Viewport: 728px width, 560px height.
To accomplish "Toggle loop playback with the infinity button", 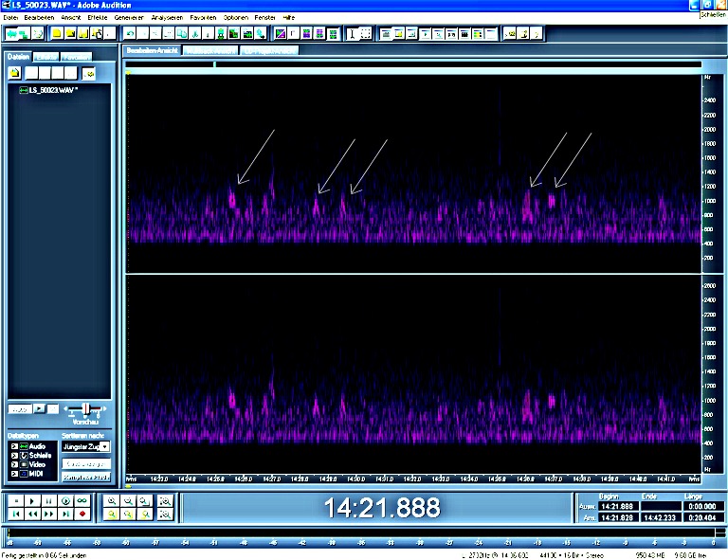I will point(82,501).
